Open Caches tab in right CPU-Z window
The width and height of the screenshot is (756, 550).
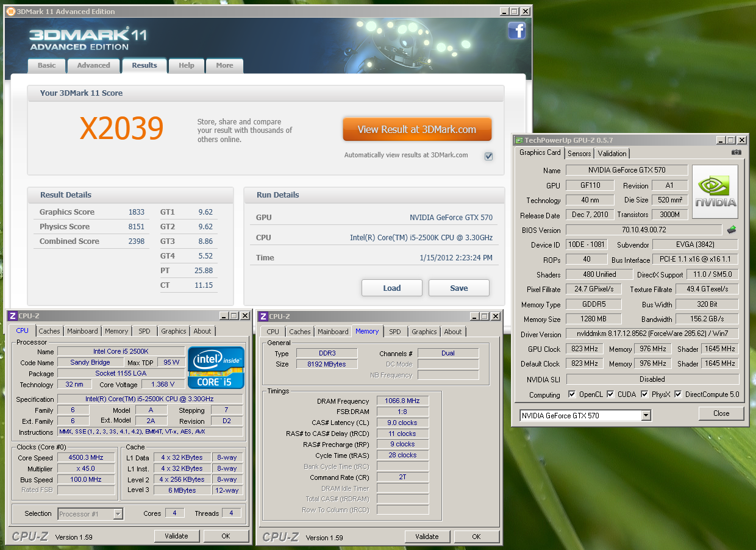tap(300, 332)
